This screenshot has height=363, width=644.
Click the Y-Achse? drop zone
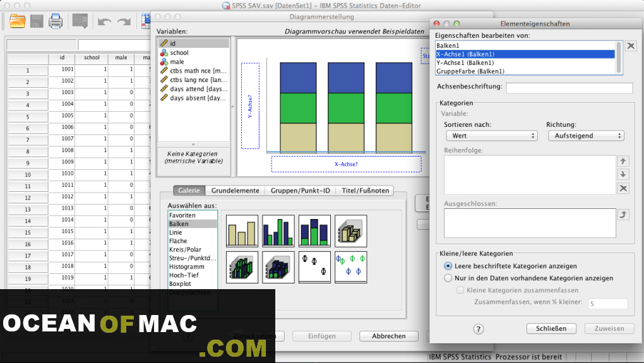250,106
